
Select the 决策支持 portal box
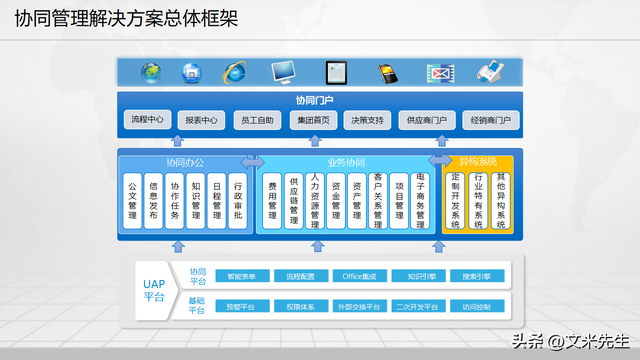(x=367, y=120)
